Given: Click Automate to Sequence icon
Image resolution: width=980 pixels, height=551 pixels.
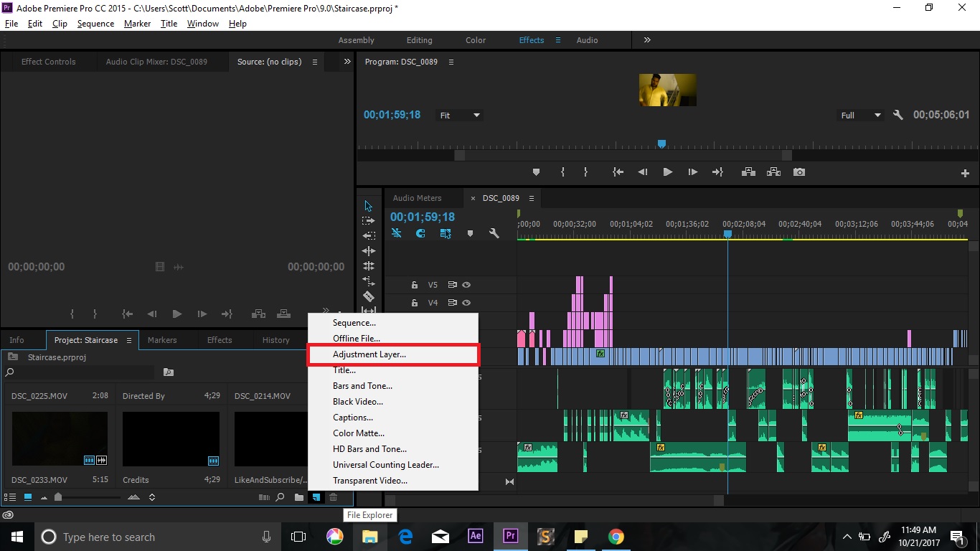Looking at the screenshot, I should [264, 497].
